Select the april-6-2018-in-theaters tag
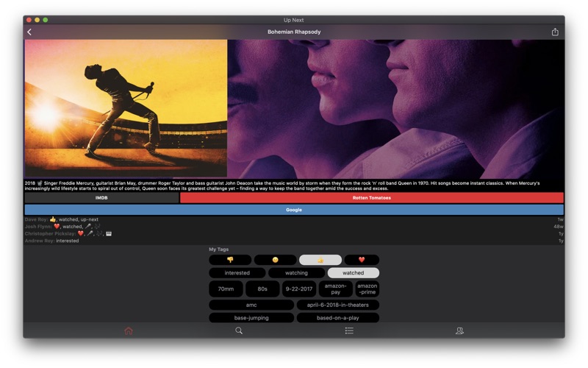The image size is (588, 368). coord(338,305)
